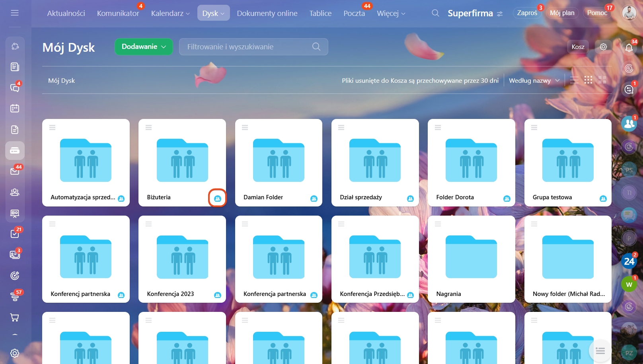
Task: Click into the Filtrowanie i wyszukiwanie field
Action: point(253,47)
